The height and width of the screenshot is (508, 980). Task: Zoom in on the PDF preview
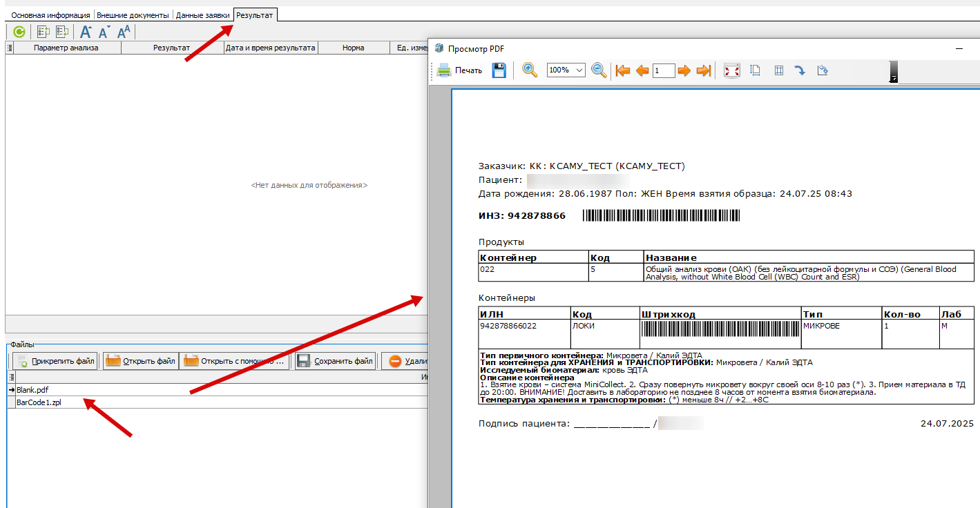click(530, 70)
